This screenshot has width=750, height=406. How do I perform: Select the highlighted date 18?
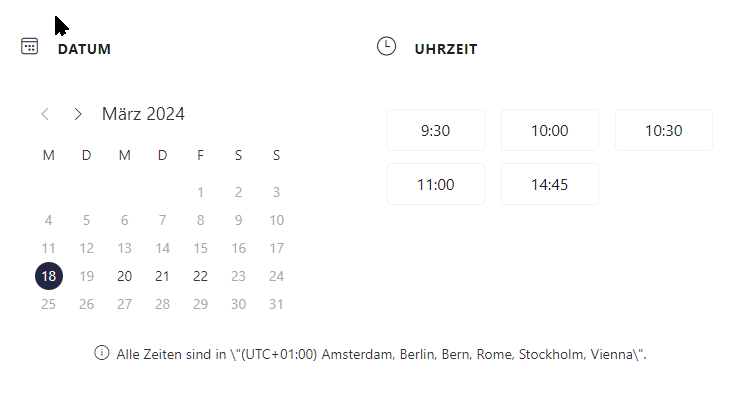click(49, 276)
